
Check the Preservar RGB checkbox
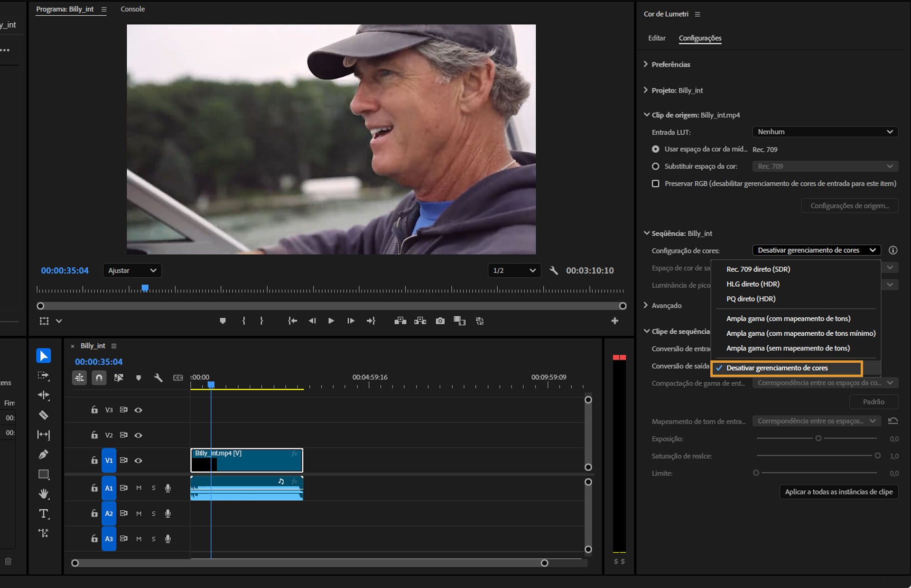click(655, 184)
